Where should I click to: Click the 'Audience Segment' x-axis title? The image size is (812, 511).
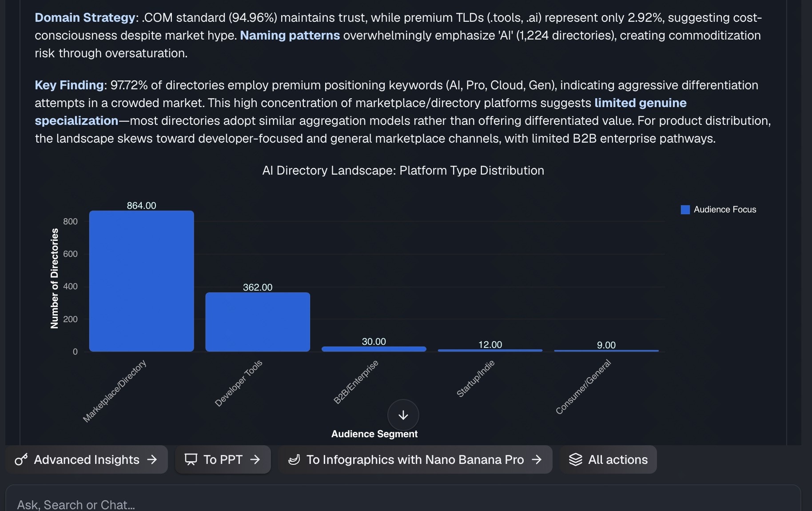coord(374,434)
